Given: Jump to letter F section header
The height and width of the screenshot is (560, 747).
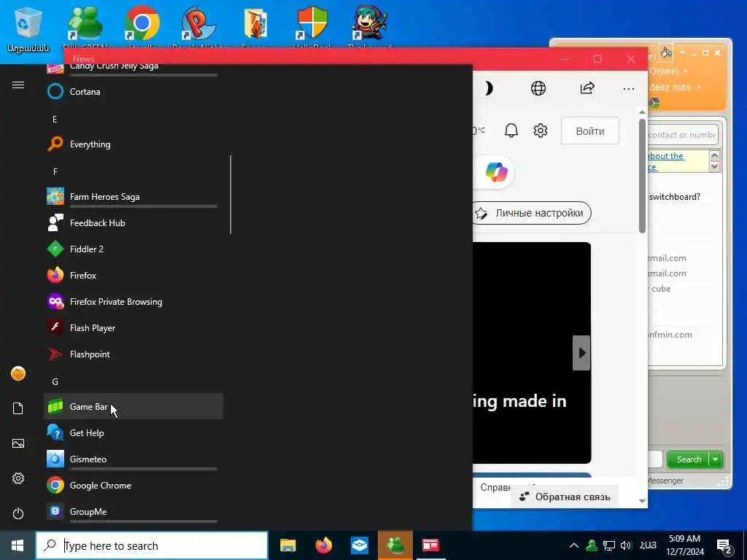Looking at the screenshot, I should (55, 171).
